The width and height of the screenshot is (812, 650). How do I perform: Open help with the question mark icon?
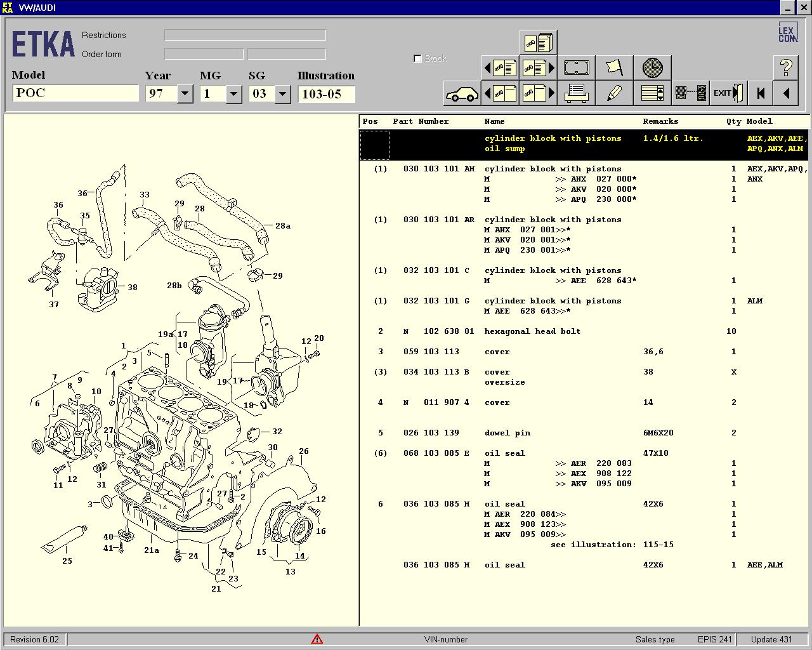785,67
